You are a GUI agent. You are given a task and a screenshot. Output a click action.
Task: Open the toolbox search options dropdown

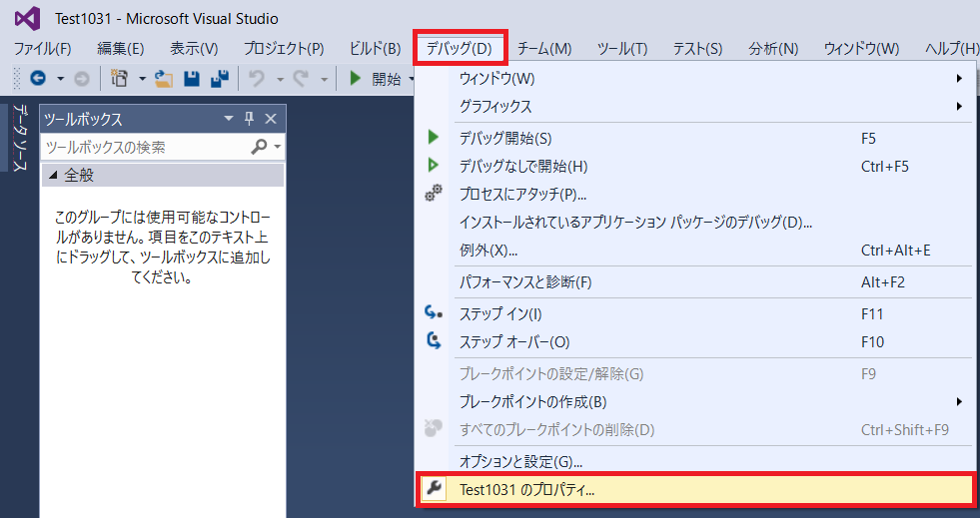click(277, 148)
